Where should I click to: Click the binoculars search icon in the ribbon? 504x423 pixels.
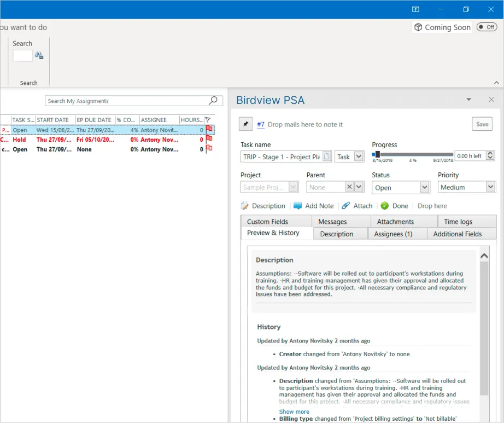tap(39, 55)
